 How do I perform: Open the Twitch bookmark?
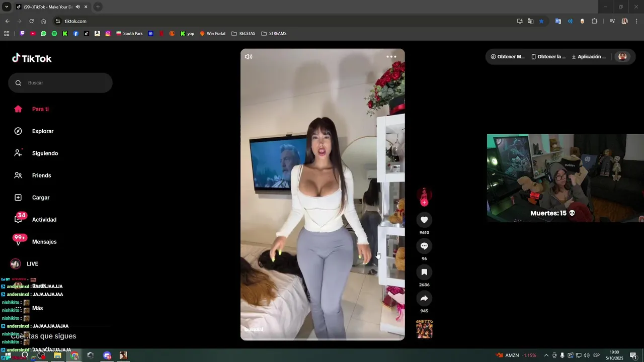click(22, 34)
